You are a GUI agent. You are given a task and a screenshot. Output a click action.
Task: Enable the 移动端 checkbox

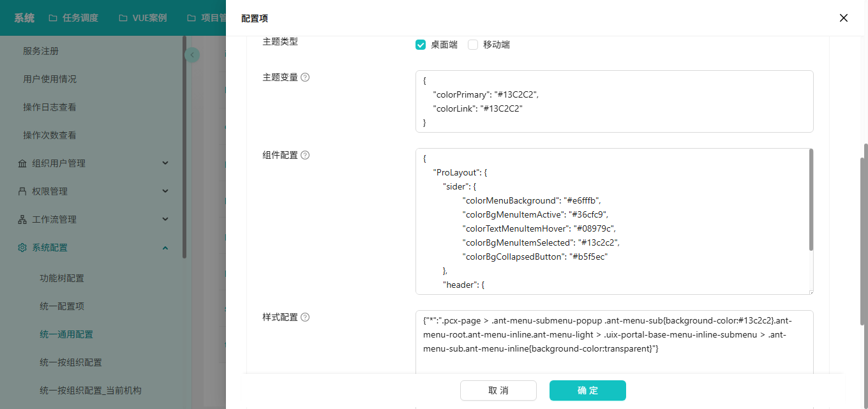click(x=473, y=45)
